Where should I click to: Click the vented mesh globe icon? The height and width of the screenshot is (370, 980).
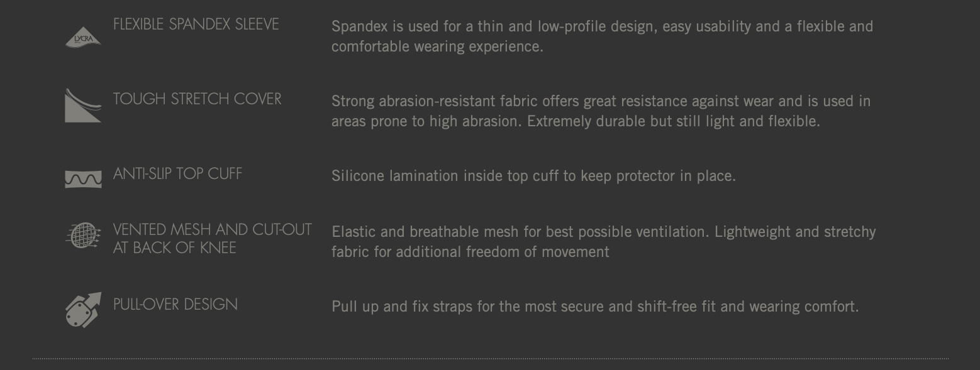click(x=83, y=235)
